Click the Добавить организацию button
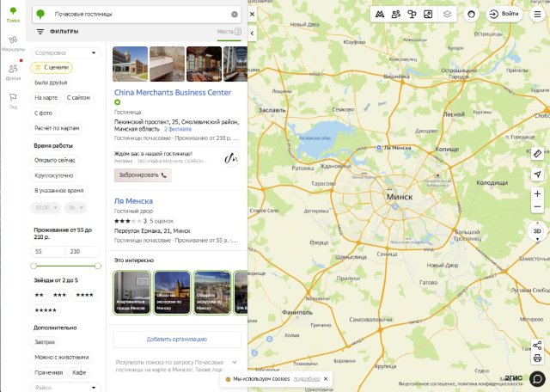The width and height of the screenshot is (550, 392). click(x=177, y=340)
